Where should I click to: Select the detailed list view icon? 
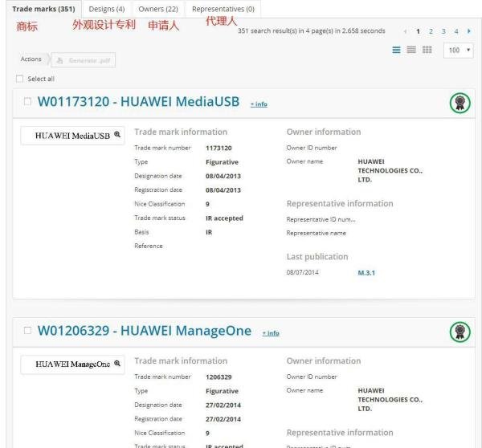coord(397,50)
